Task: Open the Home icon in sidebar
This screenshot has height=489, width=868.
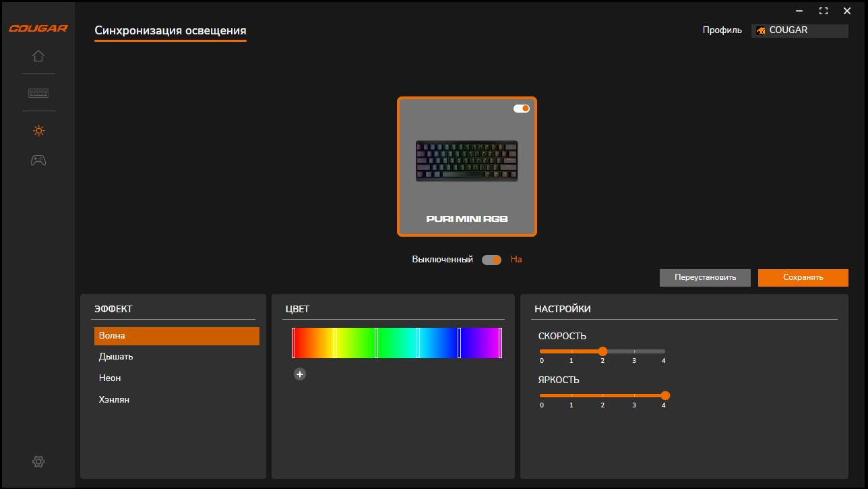Action: [x=38, y=56]
